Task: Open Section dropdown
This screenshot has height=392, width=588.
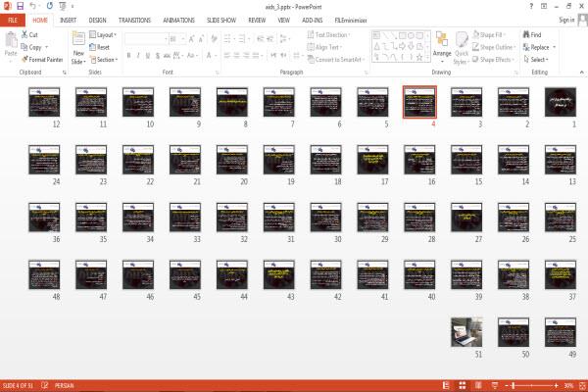Action: (104, 59)
